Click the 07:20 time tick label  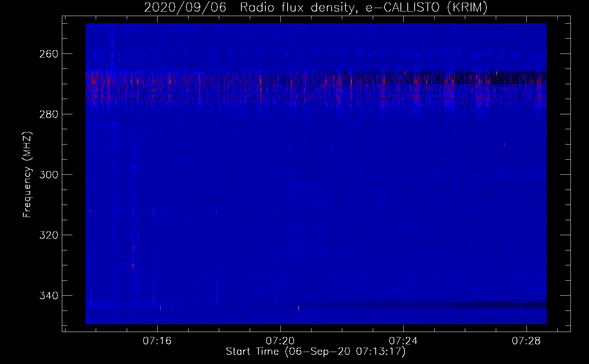(x=280, y=341)
